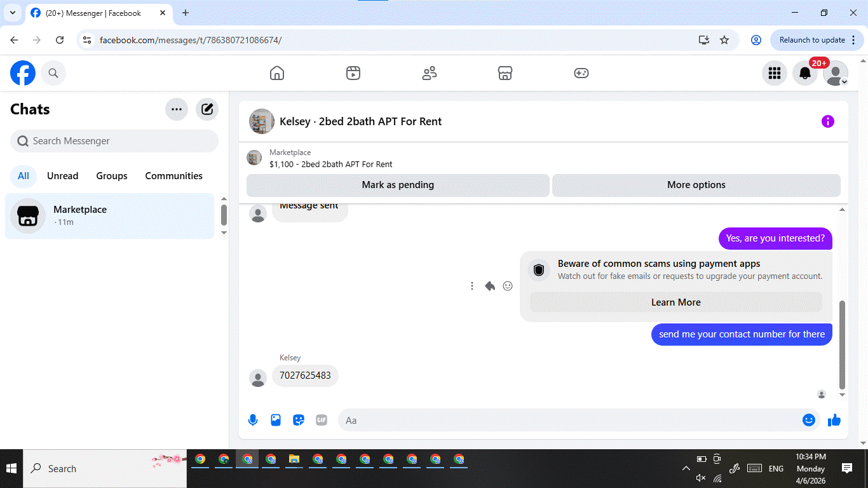Viewport: 868px width, 488px height.
Task: Click the Aa message input field
Action: [569, 420]
